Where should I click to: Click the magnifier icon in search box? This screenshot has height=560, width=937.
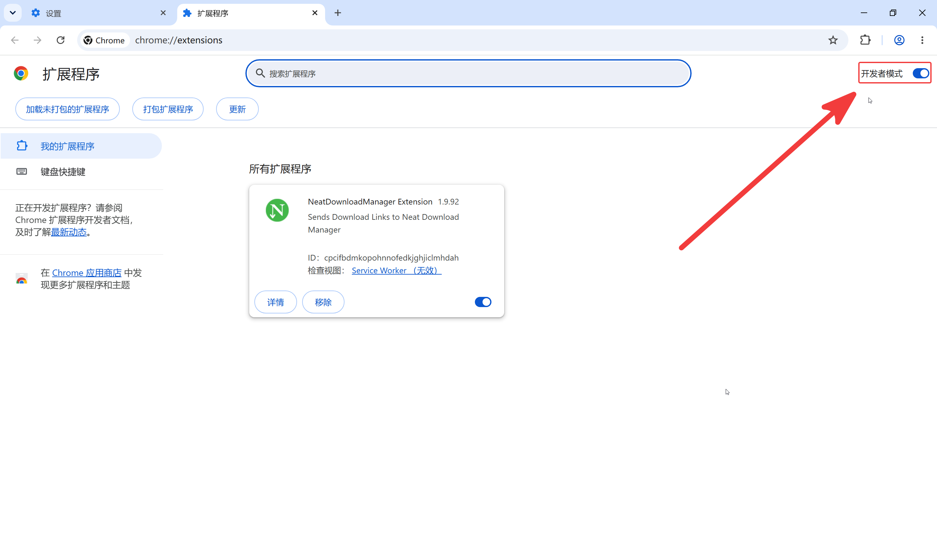tap(260, 73)
